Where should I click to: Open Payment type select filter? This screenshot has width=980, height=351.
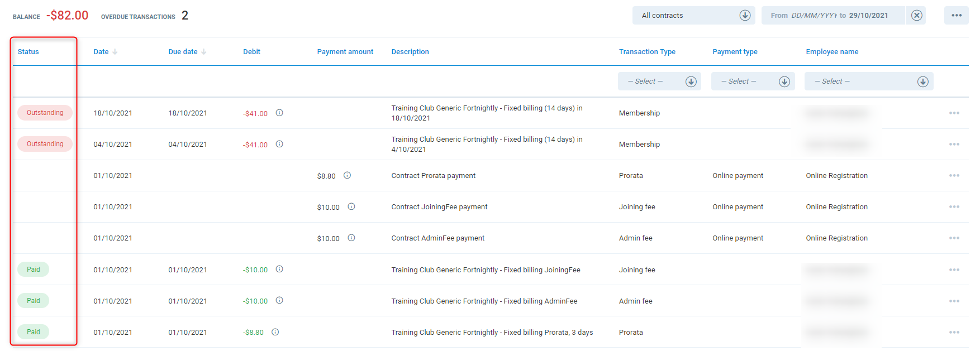[753, 81]
